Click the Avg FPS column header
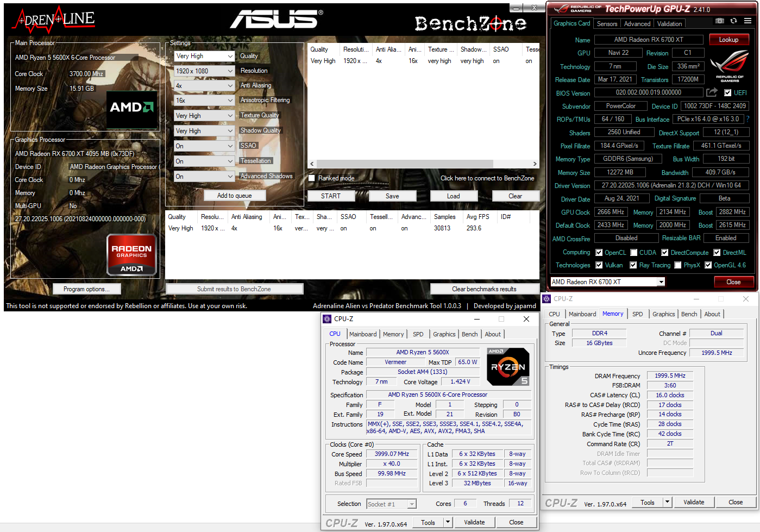This screenshot has width=760, height=532. (478, 217)
